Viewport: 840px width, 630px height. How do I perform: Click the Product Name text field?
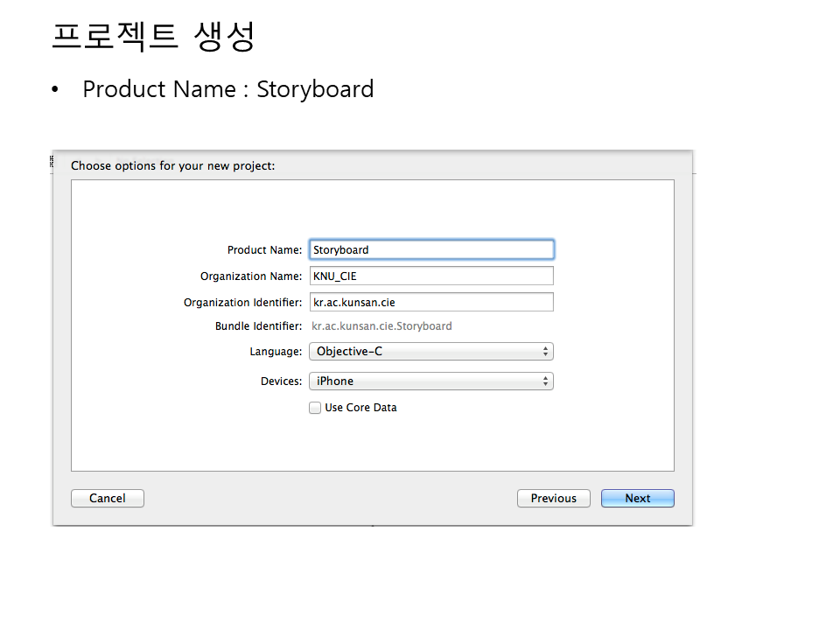430,249
